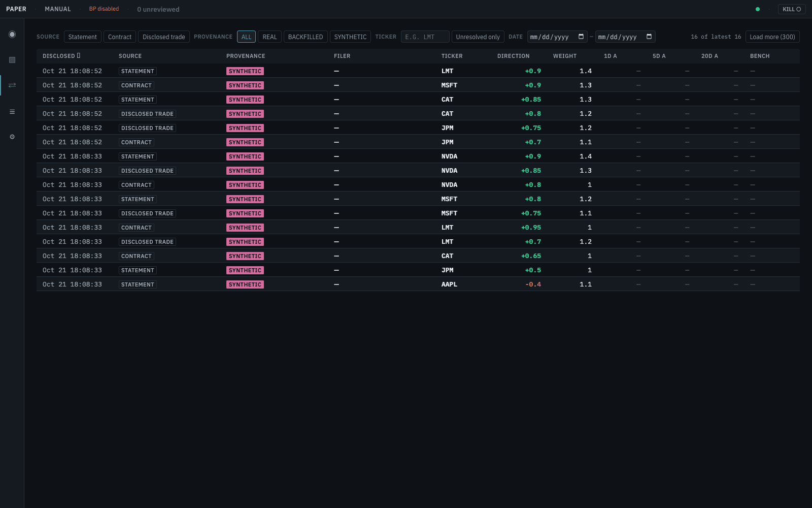
Task: Select BACKFILLED provenance filter
Action: tap(306, 37)
